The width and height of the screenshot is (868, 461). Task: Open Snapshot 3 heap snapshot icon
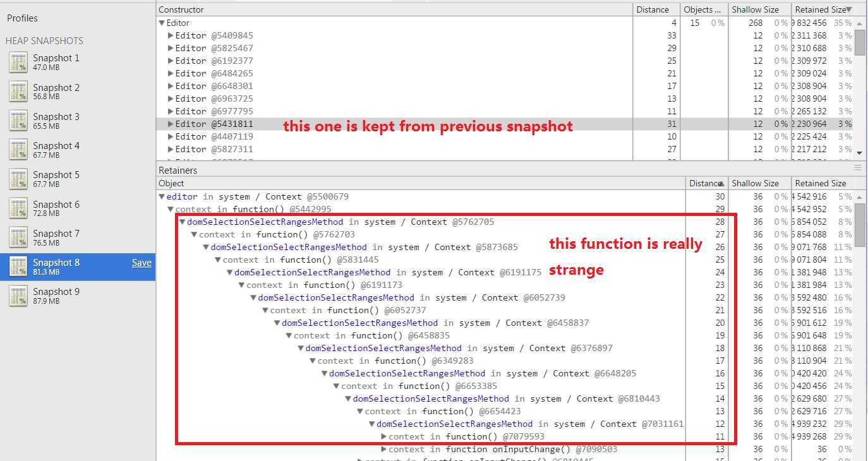click(18, 121)
